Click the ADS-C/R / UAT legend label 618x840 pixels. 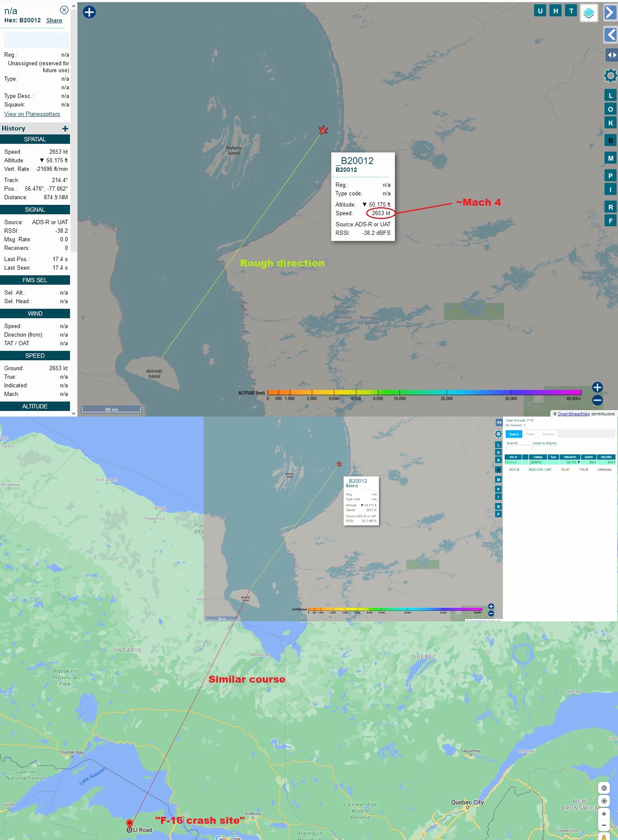(x=540, y=470)
